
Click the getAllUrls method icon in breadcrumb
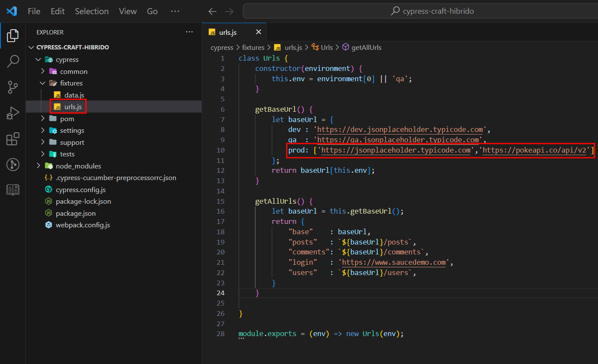click(x=346, y=47)
